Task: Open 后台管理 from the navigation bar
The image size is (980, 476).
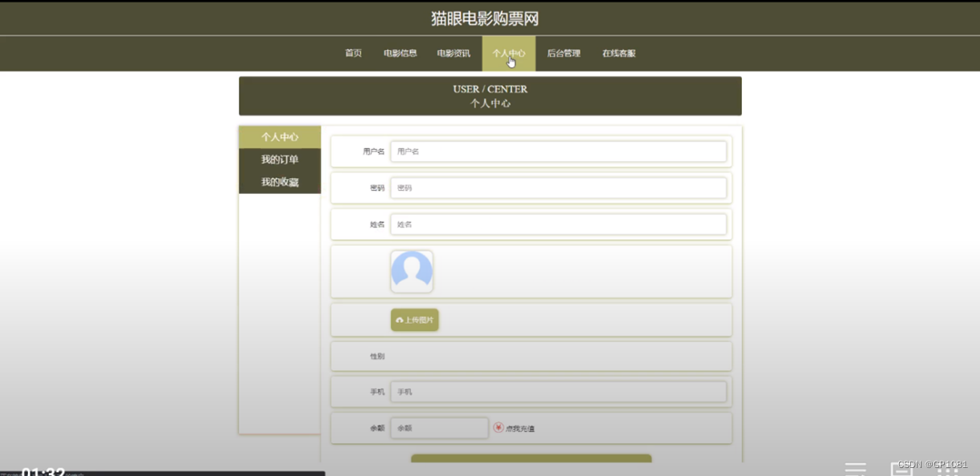Action: pyautogui.click(x=563, y=54)
